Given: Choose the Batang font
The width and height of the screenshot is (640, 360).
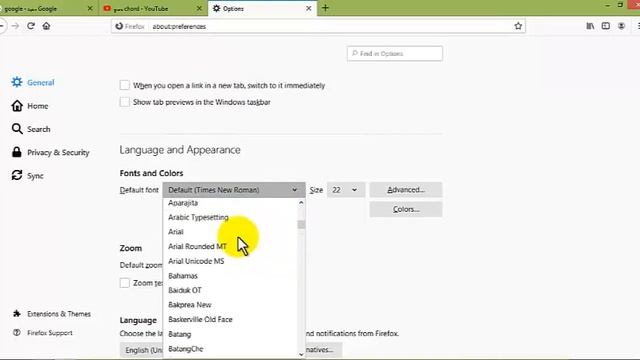Looking at the screenshot, I should (x=231, y=334).
